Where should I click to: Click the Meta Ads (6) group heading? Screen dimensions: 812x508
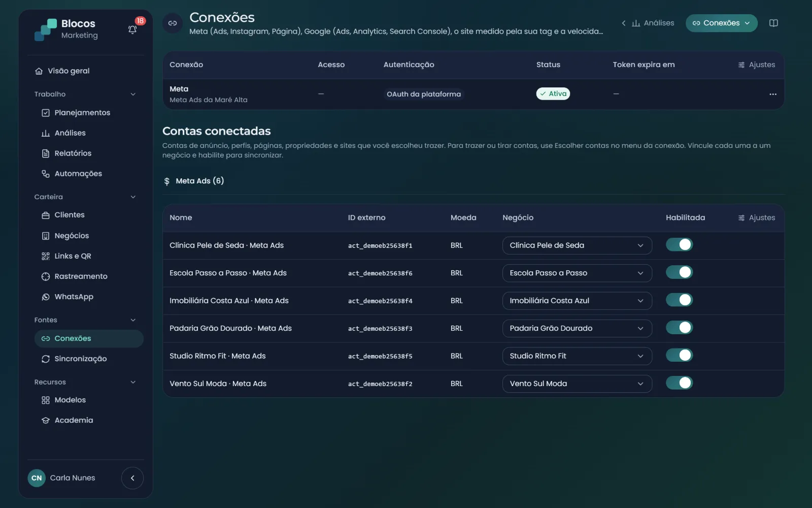(200, 181)
